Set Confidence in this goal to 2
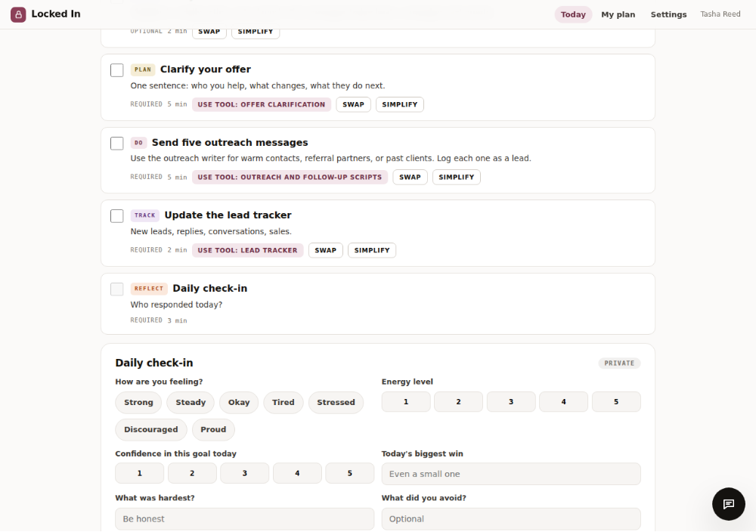The image size is (756, 532). tap(192, 474)
